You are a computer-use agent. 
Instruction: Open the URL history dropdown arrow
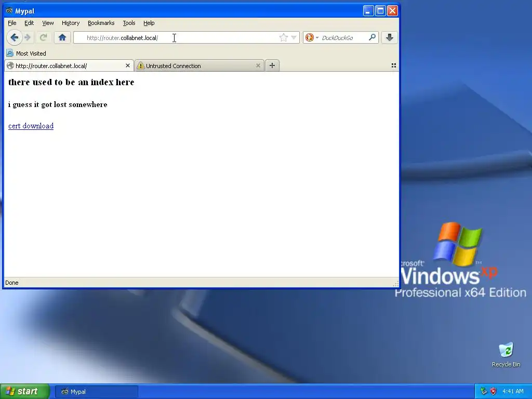pyautogui.click(x=294, y=37)
